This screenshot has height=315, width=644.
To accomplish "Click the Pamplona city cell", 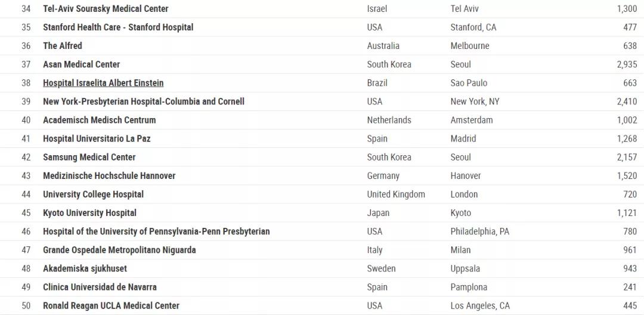I will coord(469,287).
